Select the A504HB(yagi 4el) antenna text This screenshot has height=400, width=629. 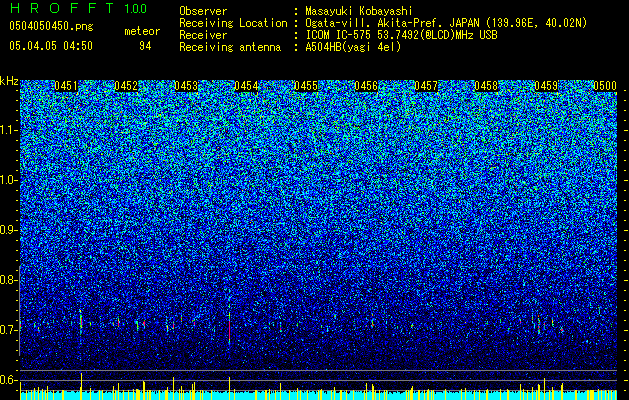click(x=353, y=47)
